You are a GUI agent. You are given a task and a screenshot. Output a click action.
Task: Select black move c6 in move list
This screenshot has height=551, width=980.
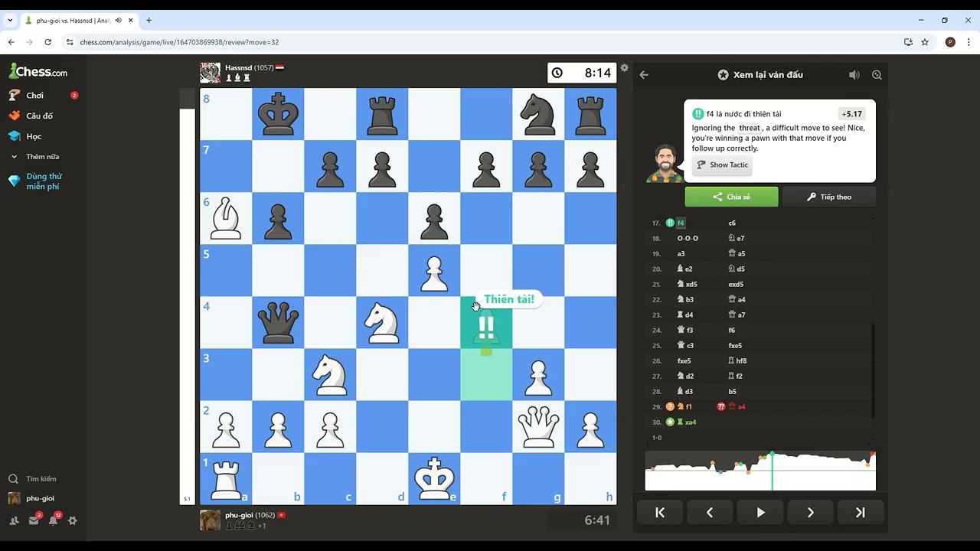[732, 223]
